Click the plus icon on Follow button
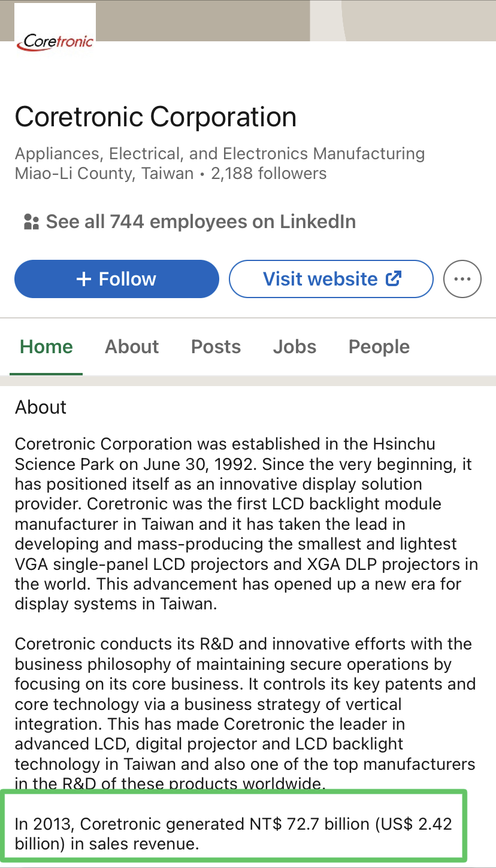Screen dimensions: 496x868 coord(84,279)
